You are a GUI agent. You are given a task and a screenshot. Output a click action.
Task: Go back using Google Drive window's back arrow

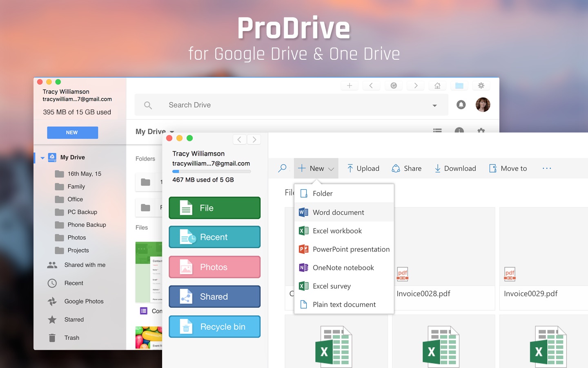pos(371,85)
